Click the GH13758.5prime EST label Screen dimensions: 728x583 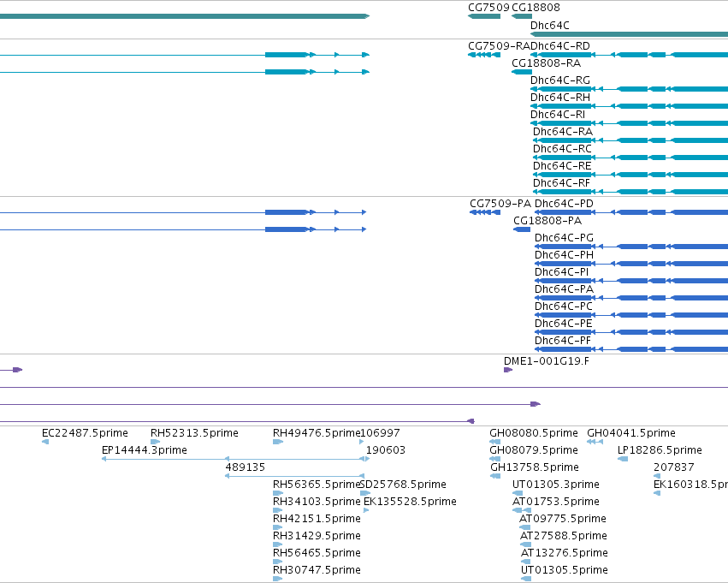(535, 467)
